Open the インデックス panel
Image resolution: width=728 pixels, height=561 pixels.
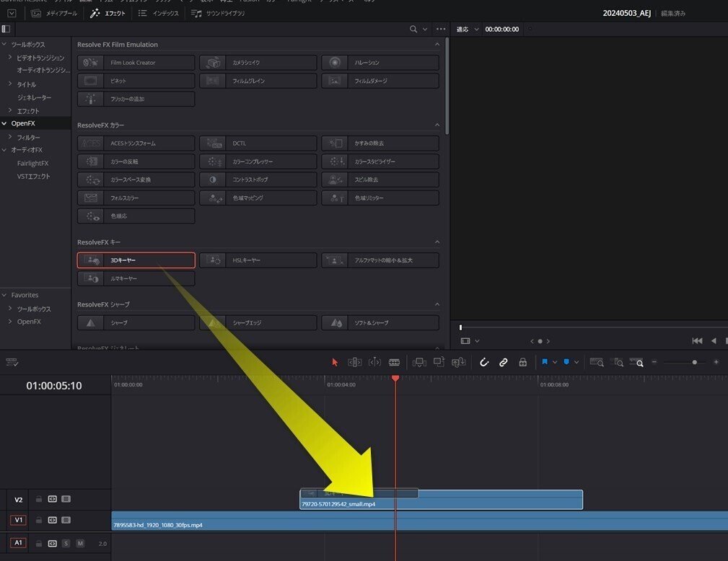pyautogui.click(x=158, y=14)
